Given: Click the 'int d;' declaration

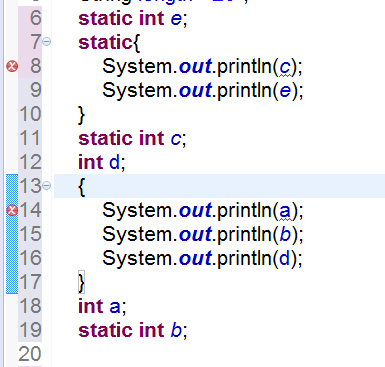Looking at the screenshot, I should (102, 162).
